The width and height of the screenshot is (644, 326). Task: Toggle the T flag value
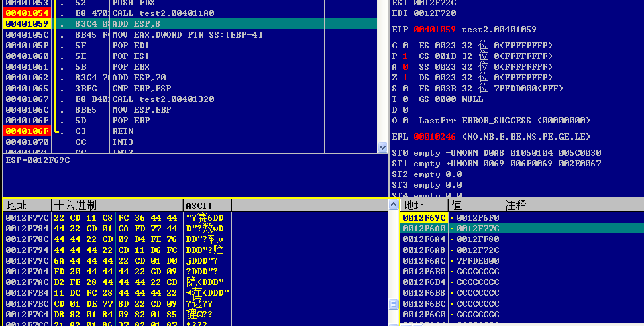(405, 99)
